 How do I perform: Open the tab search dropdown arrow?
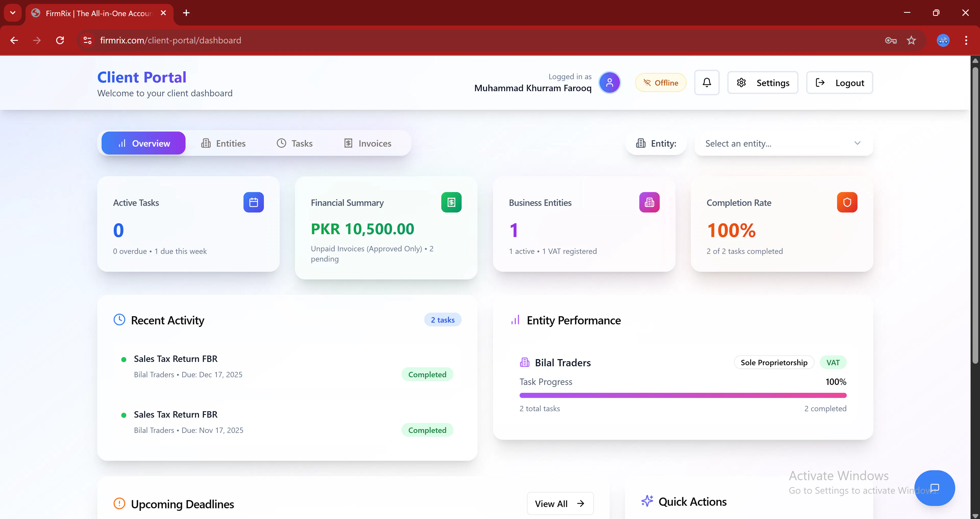(x=13, y=13)
